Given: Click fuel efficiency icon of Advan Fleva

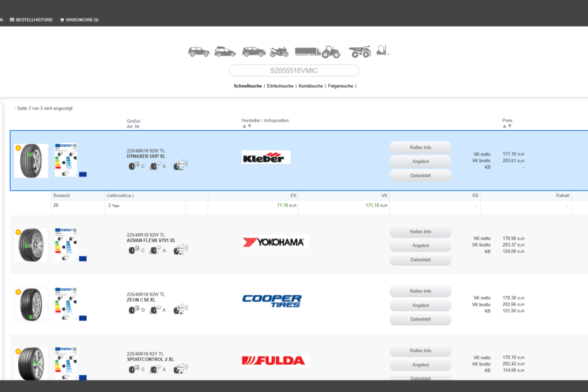Looking at the screenshot, I should pyautogui.click(x=134, y=250).
